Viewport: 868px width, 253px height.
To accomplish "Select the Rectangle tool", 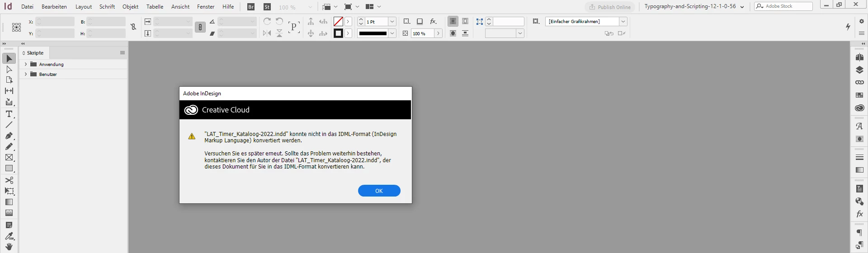I will [x=9, y=169].
